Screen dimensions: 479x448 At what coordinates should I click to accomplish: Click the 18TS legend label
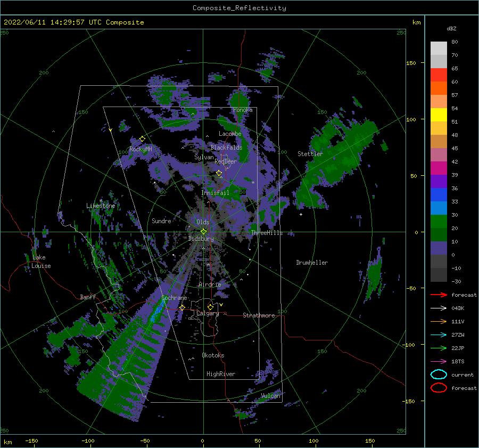pyautogui.click(x=458, y=361)
